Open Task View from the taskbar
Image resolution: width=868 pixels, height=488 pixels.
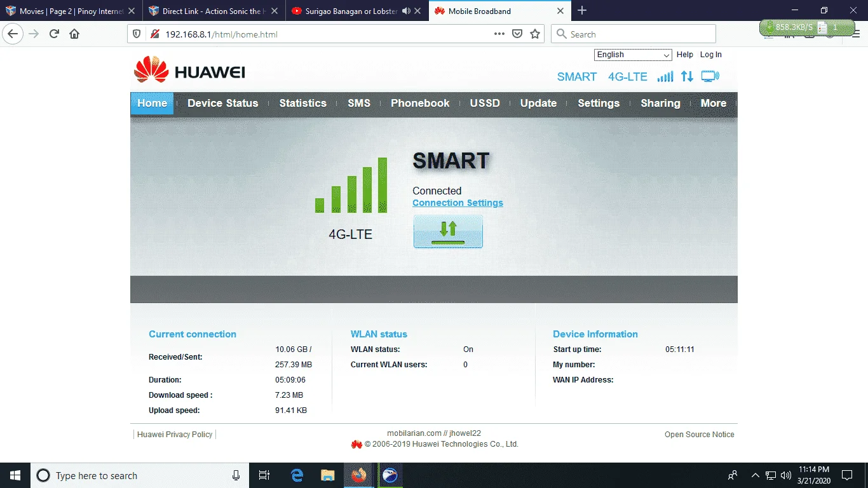[x=264, y=475]
